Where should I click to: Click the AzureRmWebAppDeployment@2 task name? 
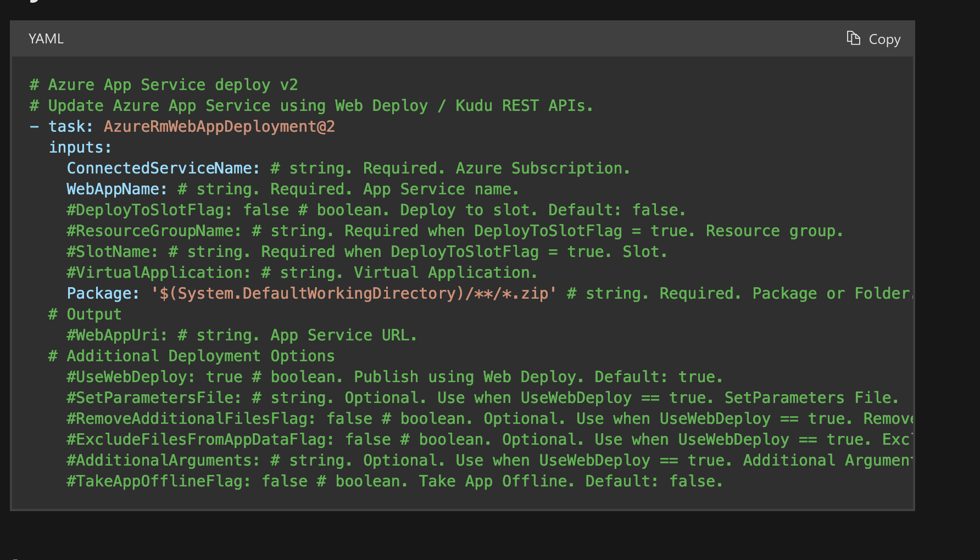219,126
